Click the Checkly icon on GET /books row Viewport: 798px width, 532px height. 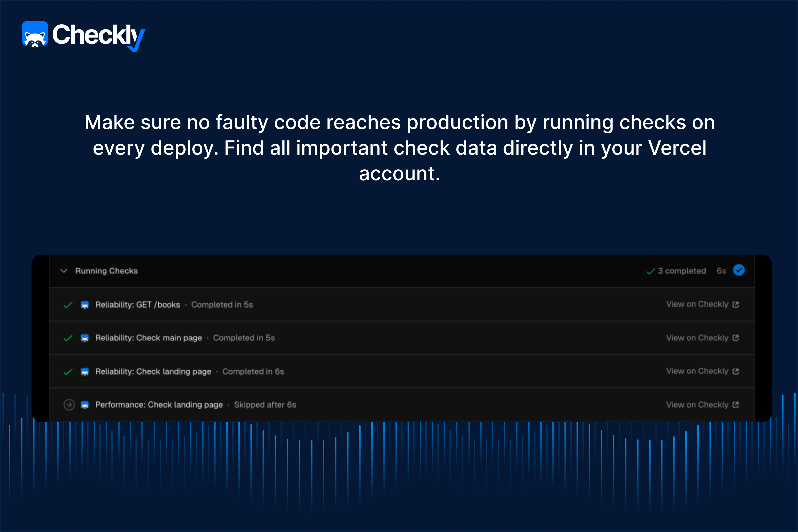point(85,305)
